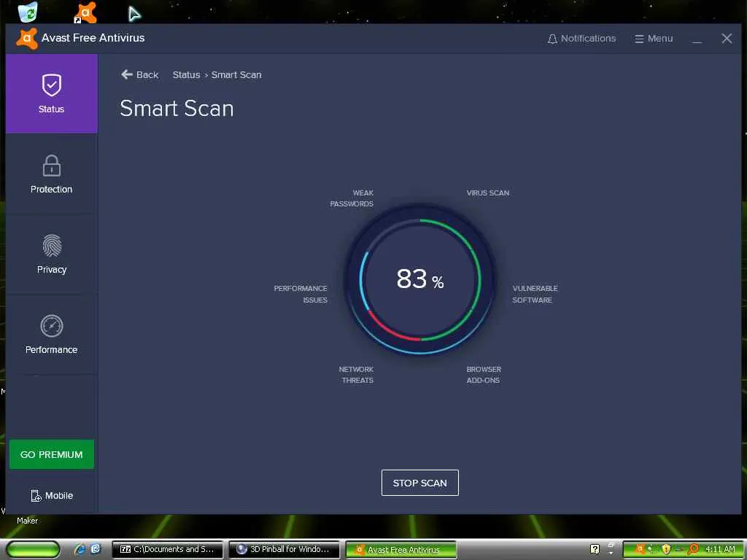Click the Windows Start button
The width and height of the screenshot is (747, 560).
pos(33,549)
